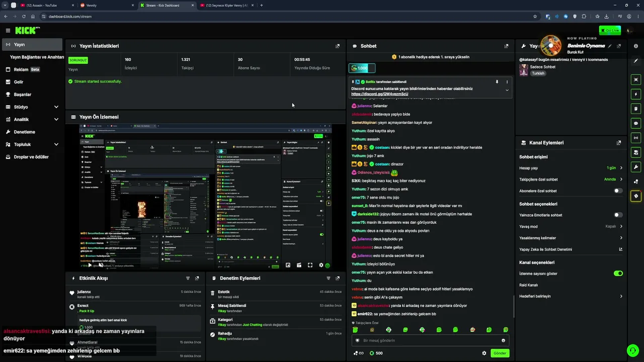Open a new browser tab

pos(262,6)
